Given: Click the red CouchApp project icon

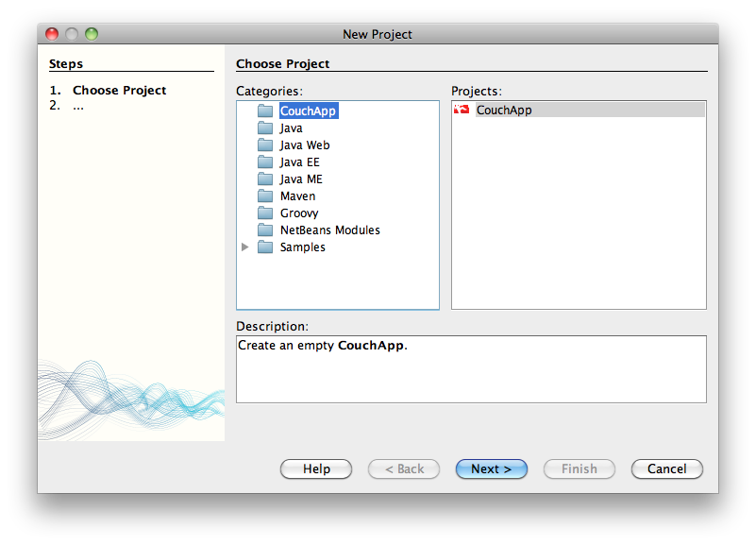Looking at the screenshot, I should click(x=462, y=110).
